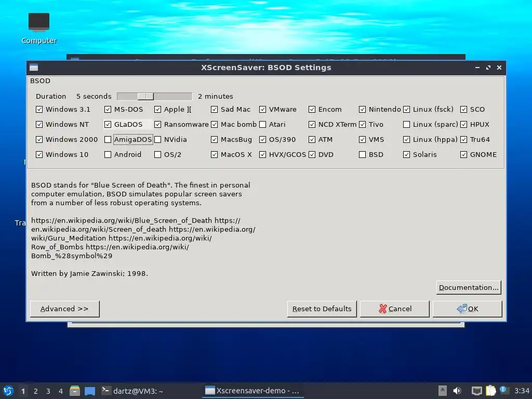Open the Documentation... button
The width and height of the screenshot is (532, 399).
pyautogui.click(x=469, y=287)
